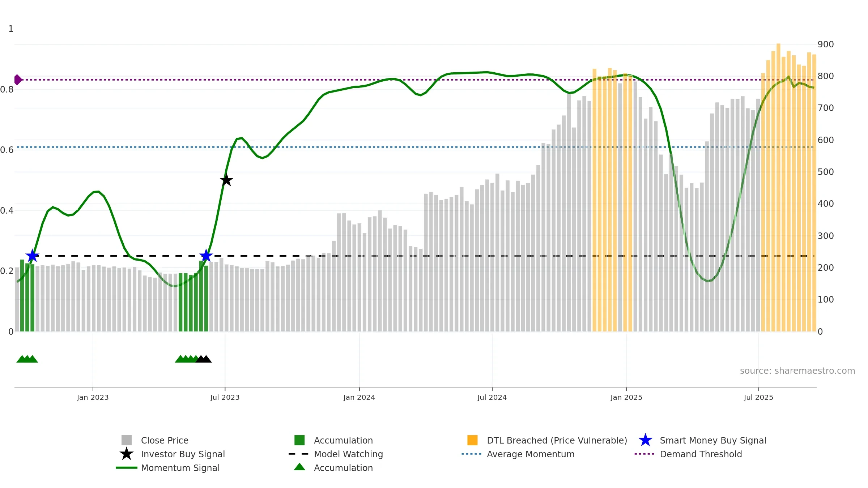
Task: Click the Investor Buy Signal legend star
Action: [127, 454]
